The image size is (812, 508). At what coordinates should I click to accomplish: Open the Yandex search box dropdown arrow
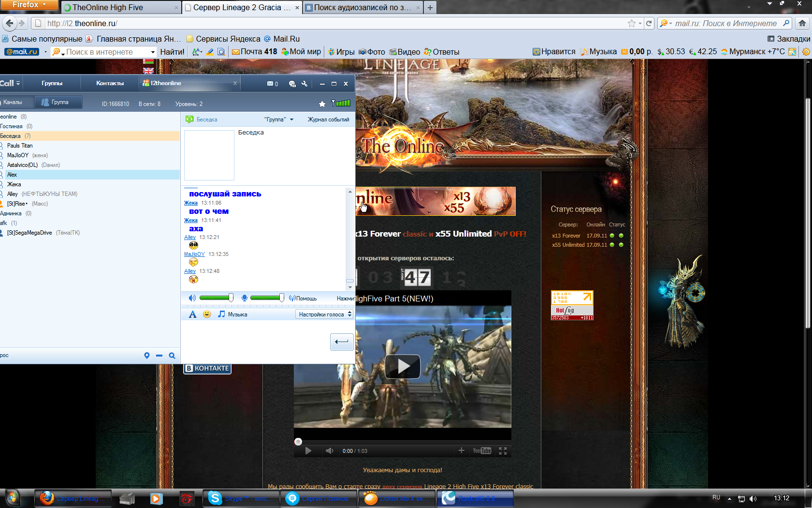coord(153,52)
